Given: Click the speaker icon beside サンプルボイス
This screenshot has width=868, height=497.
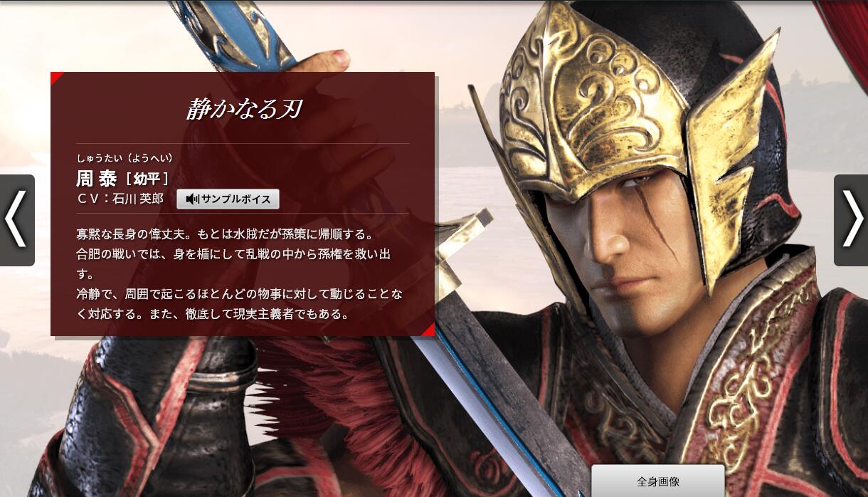Looking at the screenshot, I should tap(192, 199).
